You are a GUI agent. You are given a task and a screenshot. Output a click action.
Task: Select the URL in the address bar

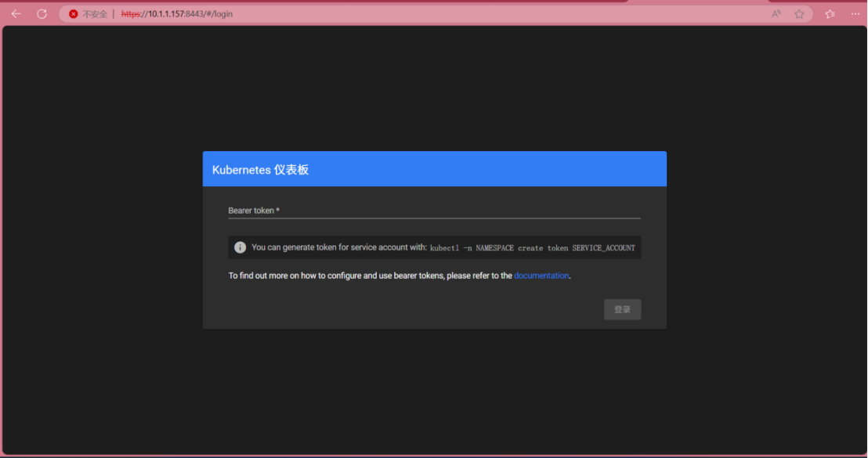[176, 14]
